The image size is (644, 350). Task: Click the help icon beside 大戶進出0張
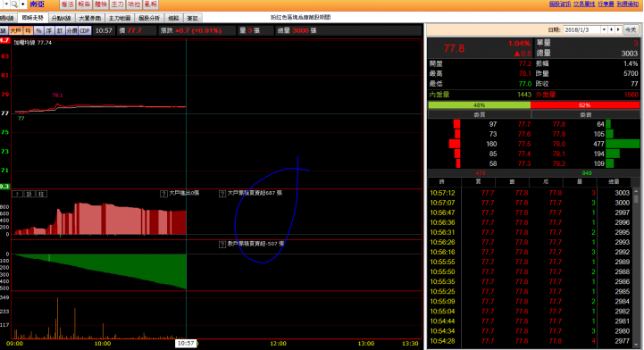coord(163,193)
